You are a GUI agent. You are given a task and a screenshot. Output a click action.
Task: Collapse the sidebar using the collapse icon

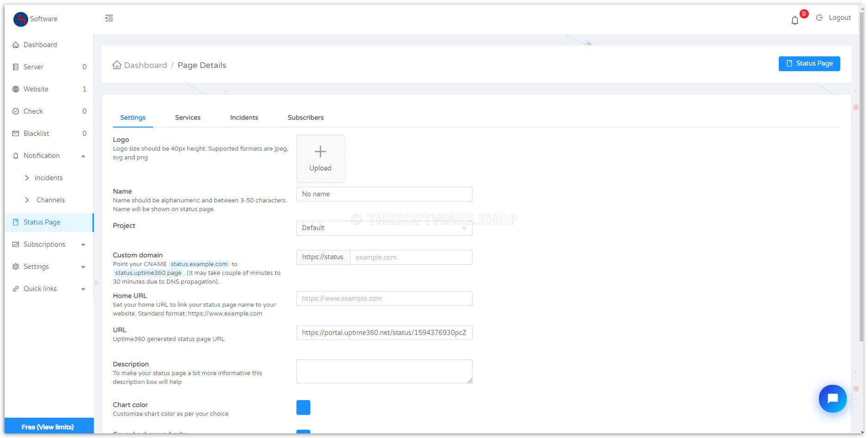109,18
